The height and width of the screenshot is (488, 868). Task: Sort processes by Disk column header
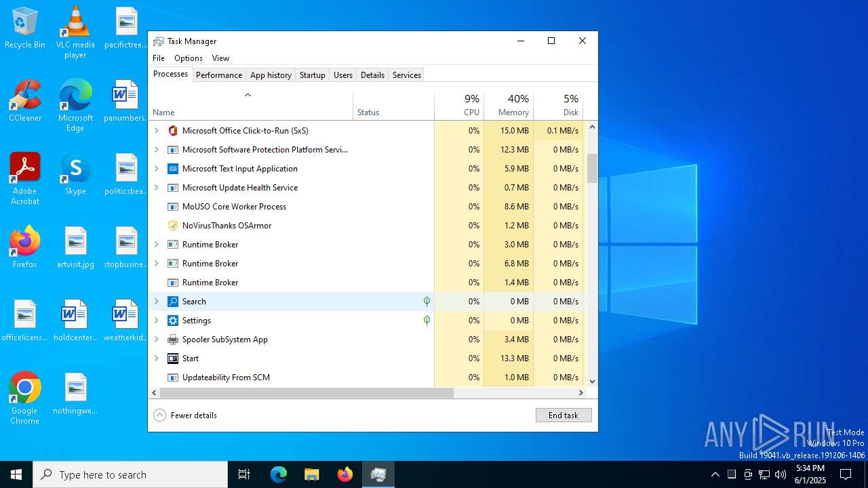click(x=558, y=106)
